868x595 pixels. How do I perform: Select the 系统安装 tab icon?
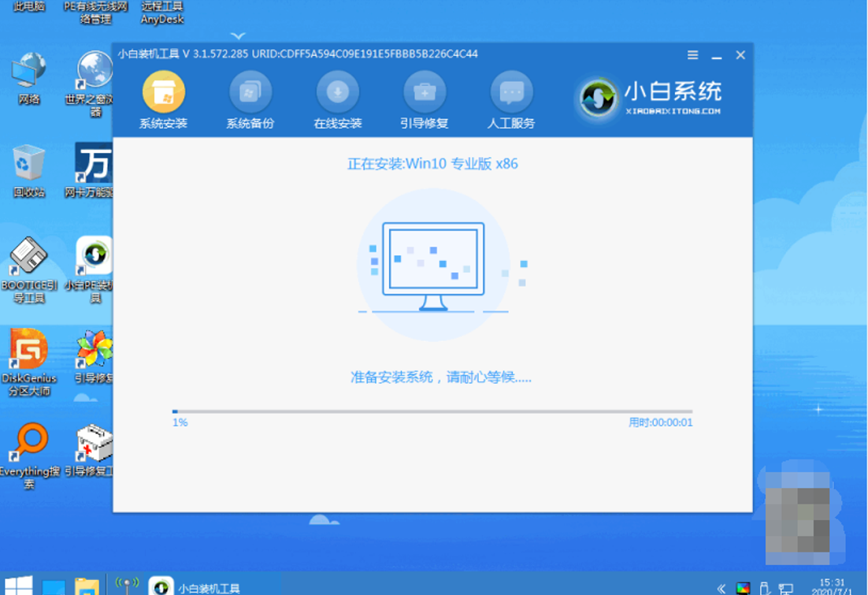[x=163, y=92]
